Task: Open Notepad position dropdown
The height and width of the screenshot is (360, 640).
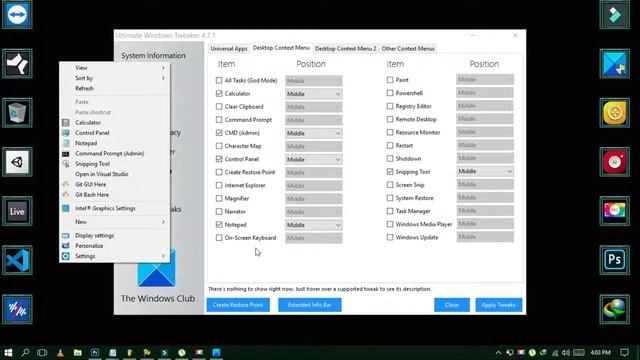Action: pos(313,225)
